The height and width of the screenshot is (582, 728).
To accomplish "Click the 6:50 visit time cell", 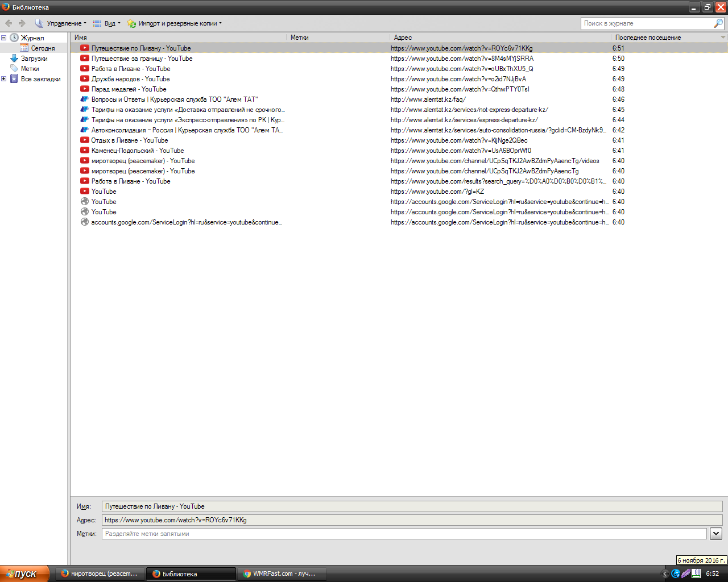I will 618,59.
